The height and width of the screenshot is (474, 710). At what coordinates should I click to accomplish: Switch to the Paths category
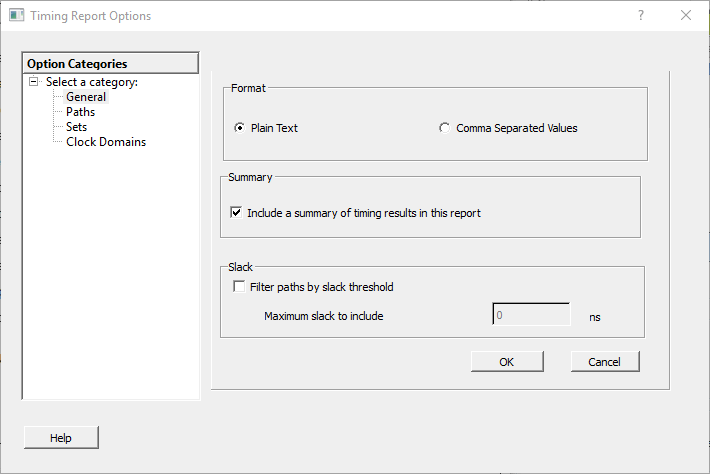[x=80, y=112]
